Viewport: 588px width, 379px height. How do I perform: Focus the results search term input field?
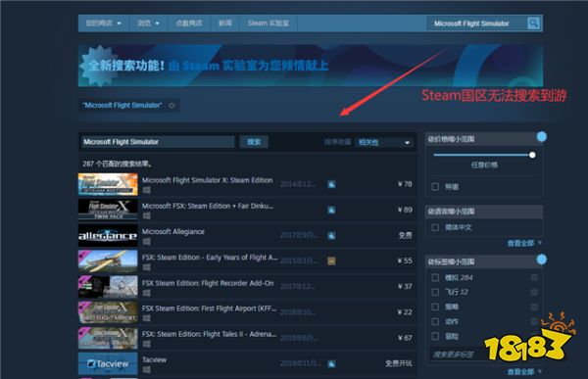[158, 142]
